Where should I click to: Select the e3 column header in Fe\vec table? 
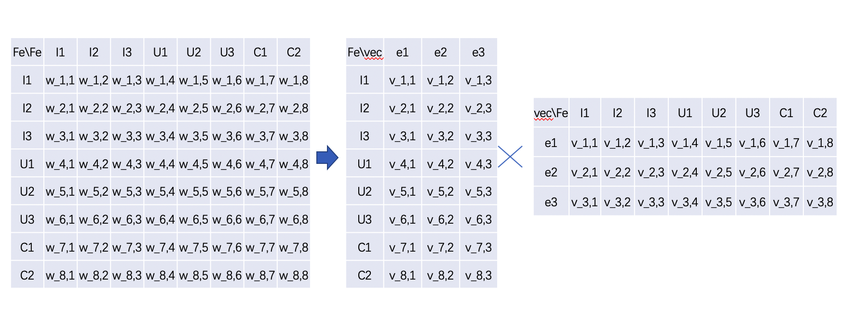478,52
